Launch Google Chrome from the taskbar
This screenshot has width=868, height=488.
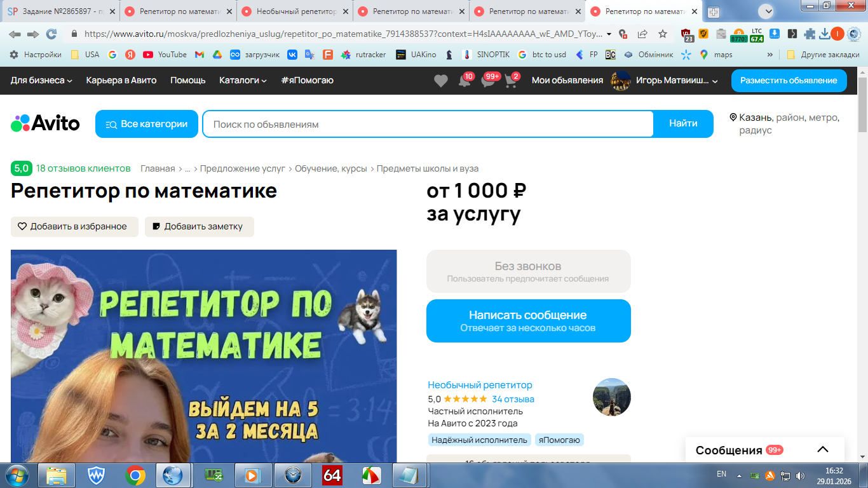point(135,475)
